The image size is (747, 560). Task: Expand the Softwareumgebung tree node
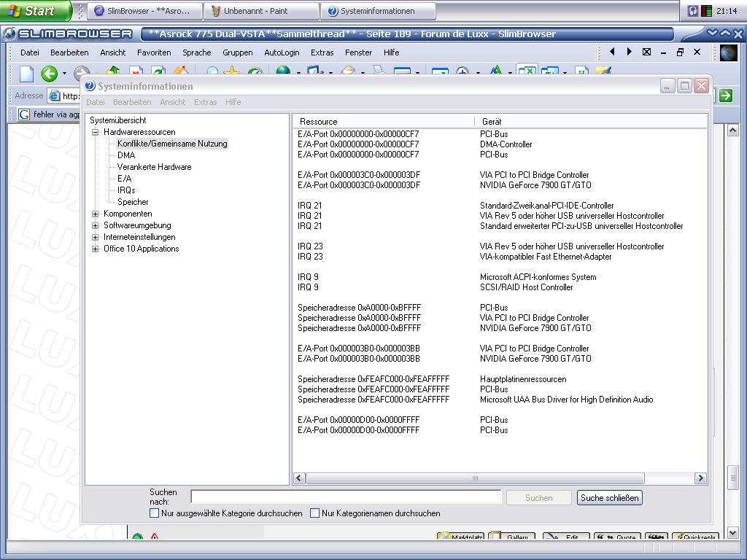[x=96, y=226]
